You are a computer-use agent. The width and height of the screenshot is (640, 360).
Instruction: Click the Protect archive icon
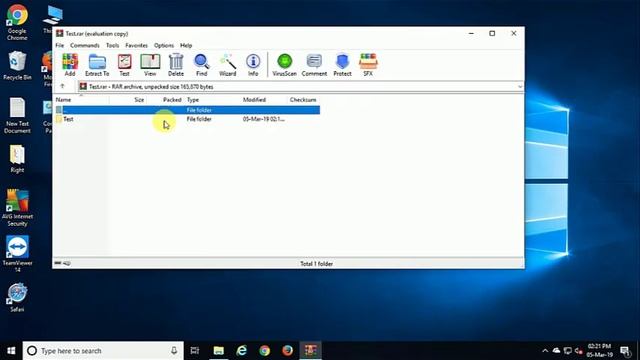(342, 65)
